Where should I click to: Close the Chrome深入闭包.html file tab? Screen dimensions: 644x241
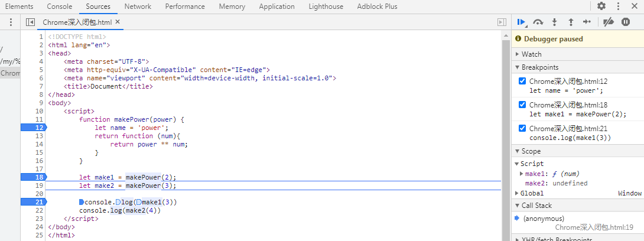(118, 22)
